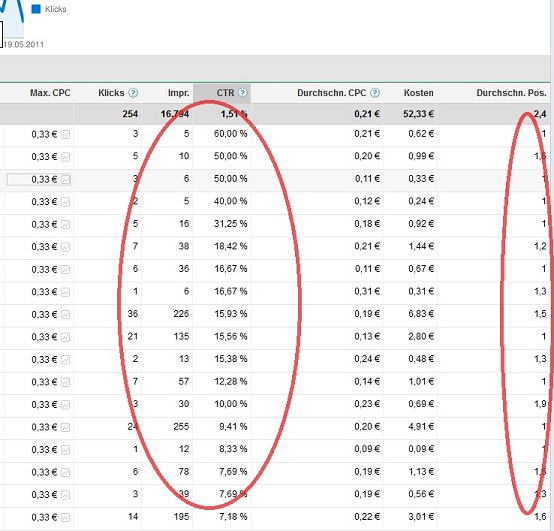This screenshot has width=554, height=531.
Task: Open bid chart icon in 9,41 % row
Action: (x=65, y=427)
